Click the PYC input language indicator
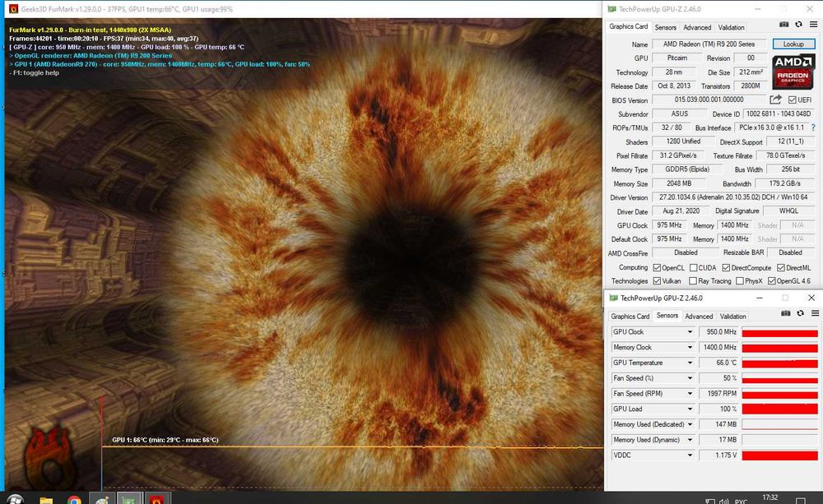The image size is (823, 504). [x=741, y=502]
